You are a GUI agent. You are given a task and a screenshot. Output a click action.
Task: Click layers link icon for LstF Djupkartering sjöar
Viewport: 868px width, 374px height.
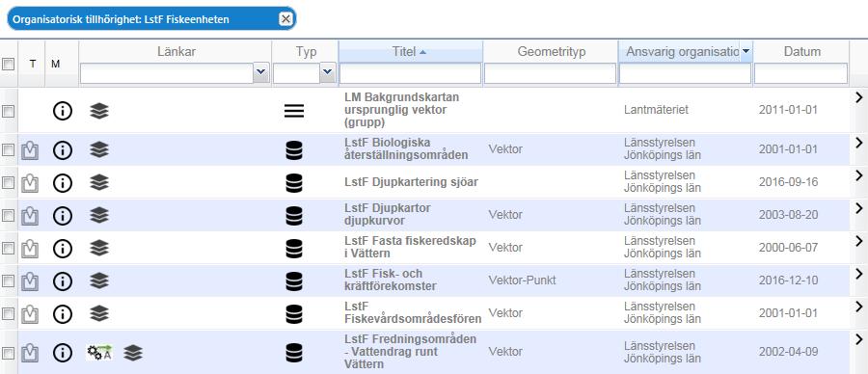99,182
